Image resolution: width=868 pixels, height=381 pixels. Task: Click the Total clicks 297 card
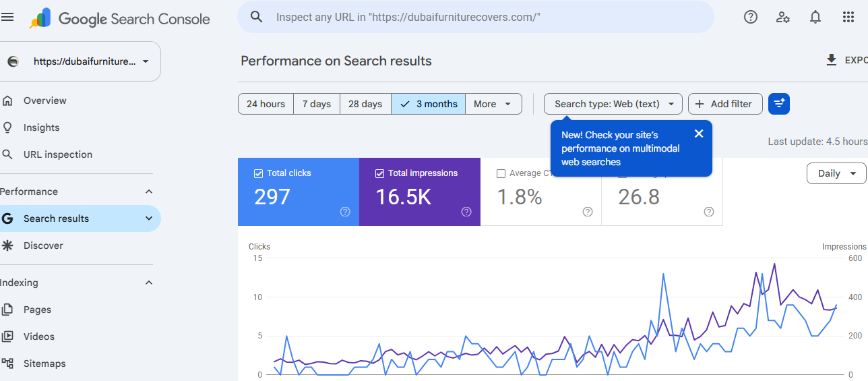299,192
